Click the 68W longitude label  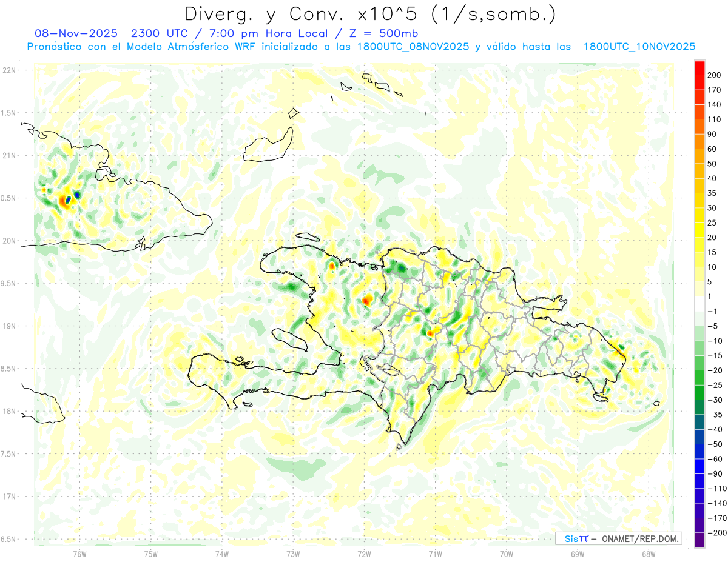click(648, 554)
